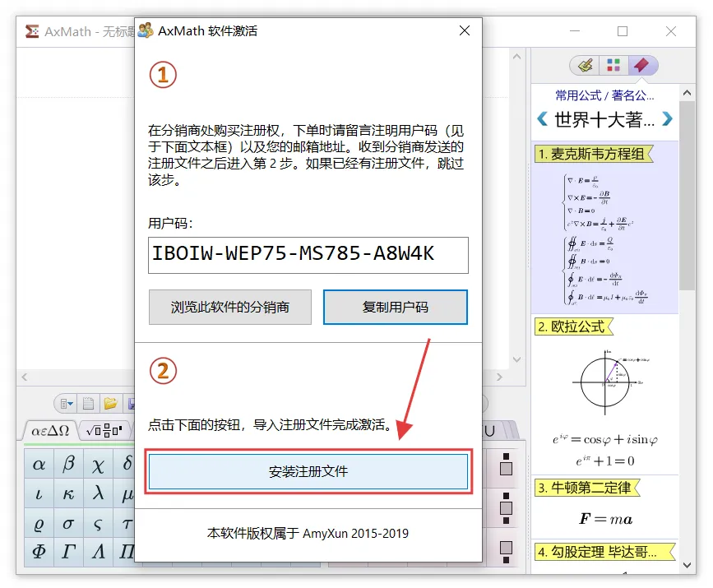Click the editor scroll-down arrow
This screenshot has width=713, height=588.
516,359
